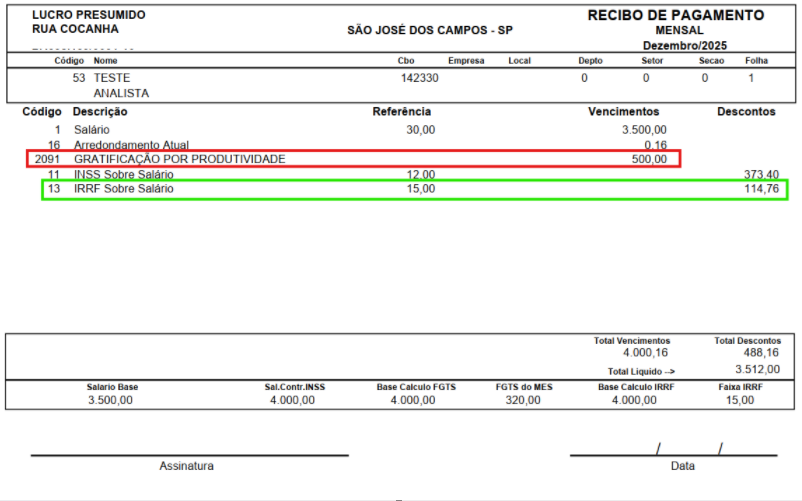The height and width of the screenshot is (501, 802).
Task: Click the employee name 'TESTE'
Action: point(112,78)
